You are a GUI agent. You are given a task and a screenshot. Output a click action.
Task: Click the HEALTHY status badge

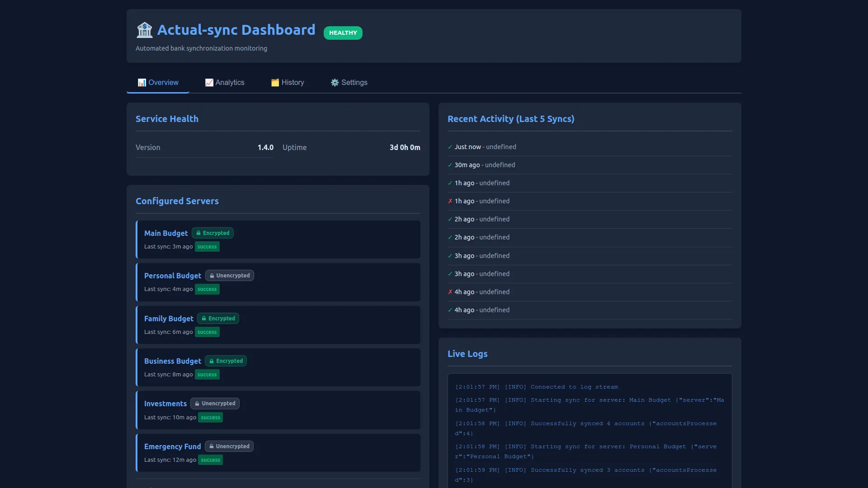(x=343, y=33)
